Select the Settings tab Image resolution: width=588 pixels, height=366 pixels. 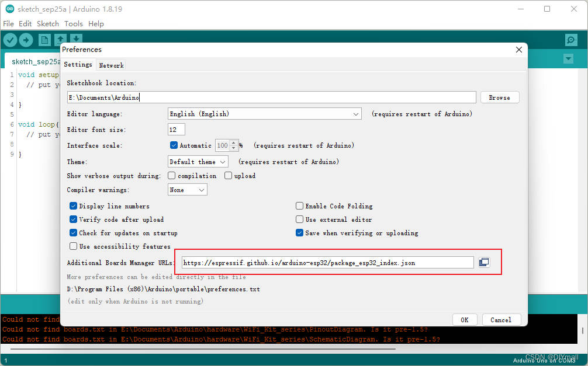[78, 64]
